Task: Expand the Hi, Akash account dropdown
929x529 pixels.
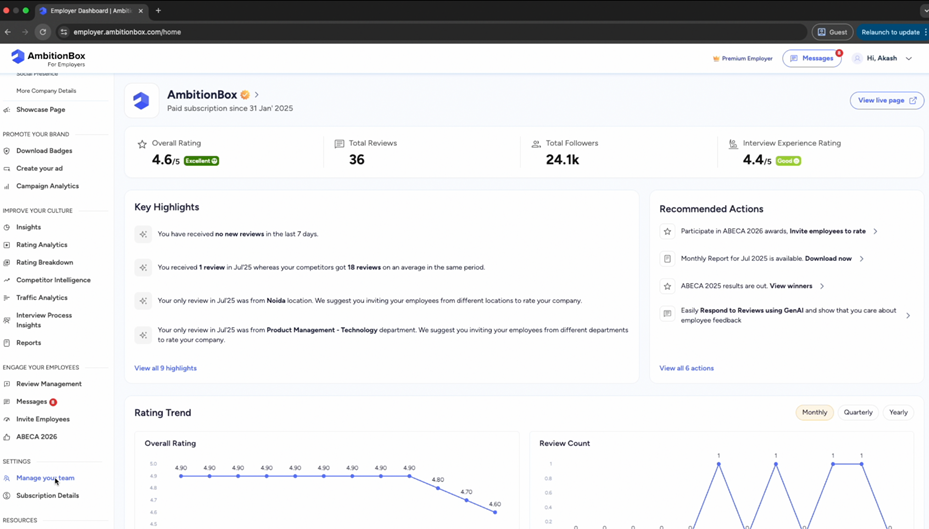Action: click(x=908, y=59)
